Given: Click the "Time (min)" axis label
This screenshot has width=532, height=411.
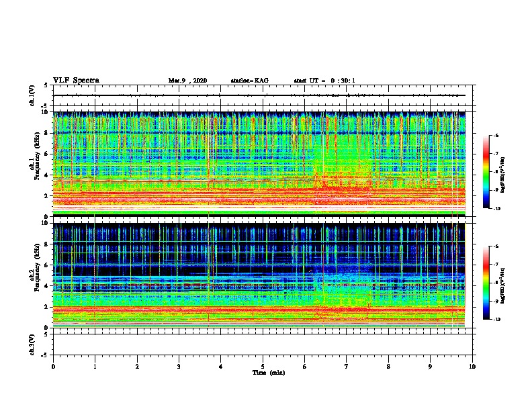Looking at the screenshot, I should point(269,373).
